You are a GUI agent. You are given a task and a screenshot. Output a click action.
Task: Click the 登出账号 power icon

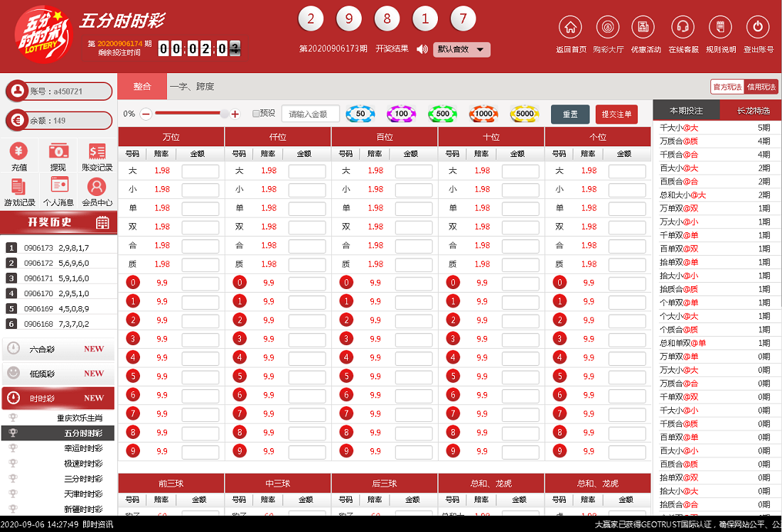758,28
